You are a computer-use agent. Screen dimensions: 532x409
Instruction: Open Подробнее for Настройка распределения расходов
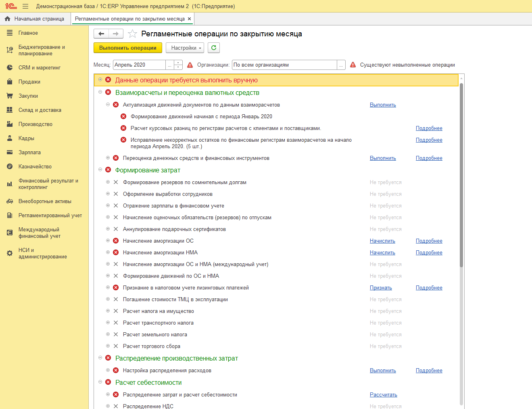[429, 370]
